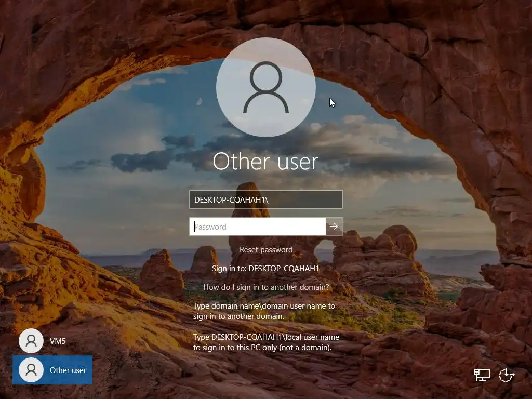Submit password with the arrow button
The width and height of the screenshot is (532, 399).
click(334, 227)
